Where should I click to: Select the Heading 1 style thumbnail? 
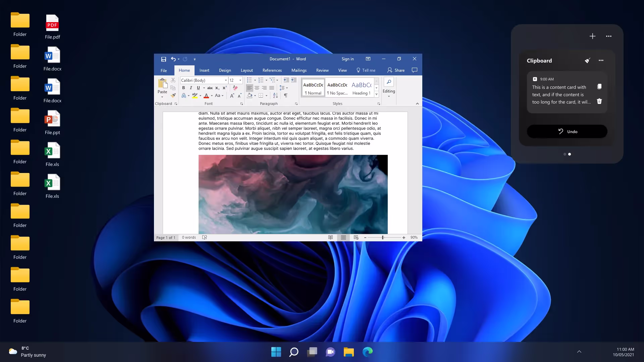pyautogui.click(x=361, y=88)
